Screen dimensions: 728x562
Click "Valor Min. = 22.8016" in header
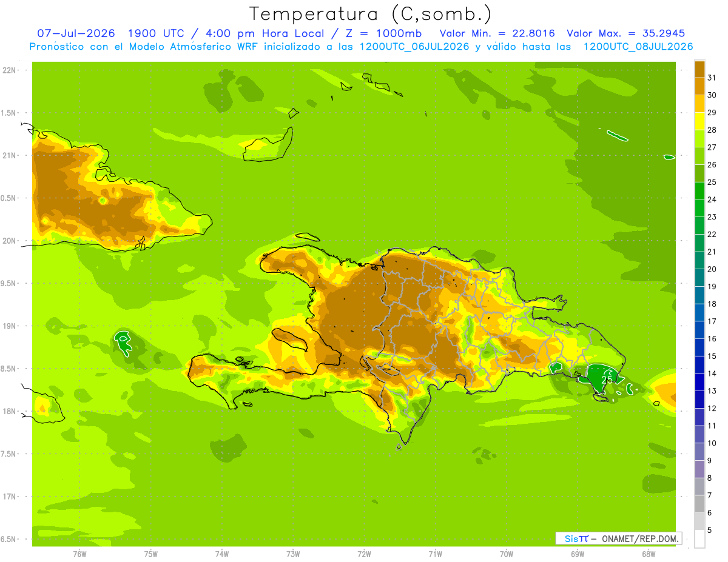coord(497,33)
